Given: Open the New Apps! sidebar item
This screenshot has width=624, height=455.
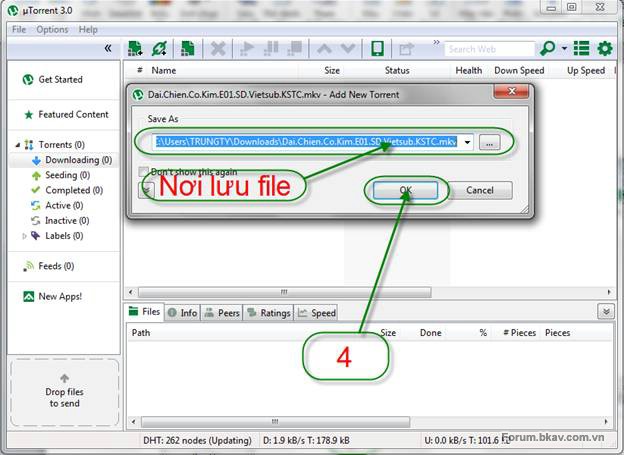Looking at the screenshot, I should pos(59,296).
